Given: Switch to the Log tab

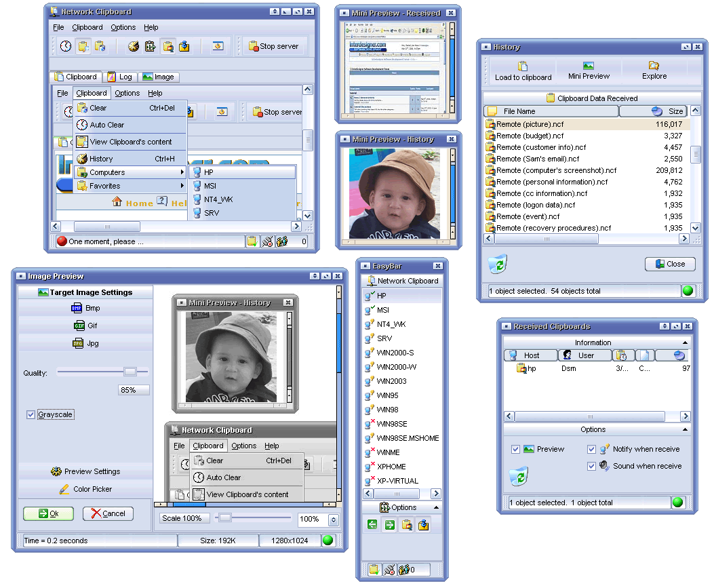Looking at the screenshot, I should tap(120, 77).
